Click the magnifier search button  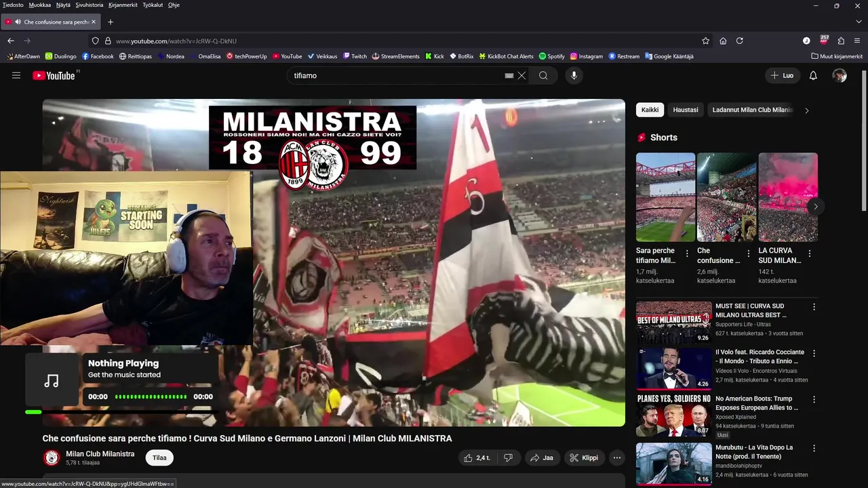coord(543,76)
